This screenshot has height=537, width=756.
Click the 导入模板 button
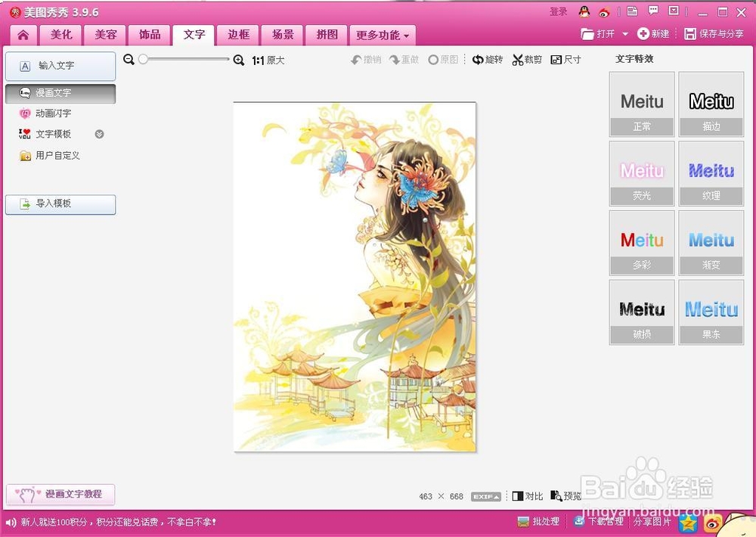pyautogui.click(x=60, y=204)
